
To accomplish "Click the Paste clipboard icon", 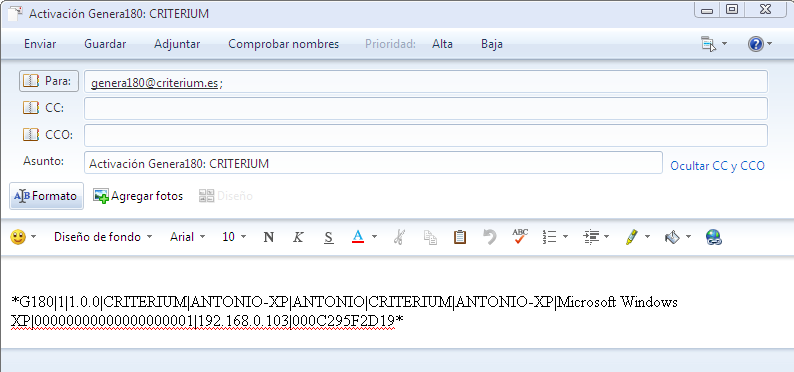I will pyautogui.click(x=460, y=237).
